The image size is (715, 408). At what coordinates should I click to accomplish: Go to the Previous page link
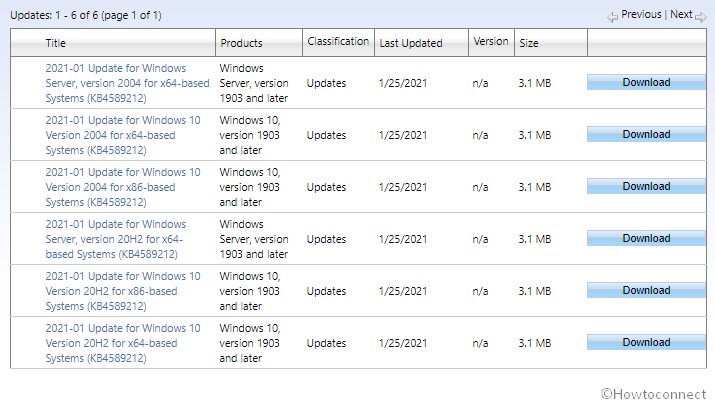click(641, 15)
